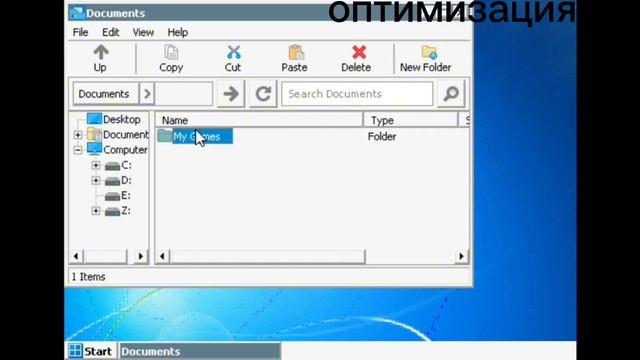Select Desktop icon in tree
640x360 pixels.
coord(94,119)
